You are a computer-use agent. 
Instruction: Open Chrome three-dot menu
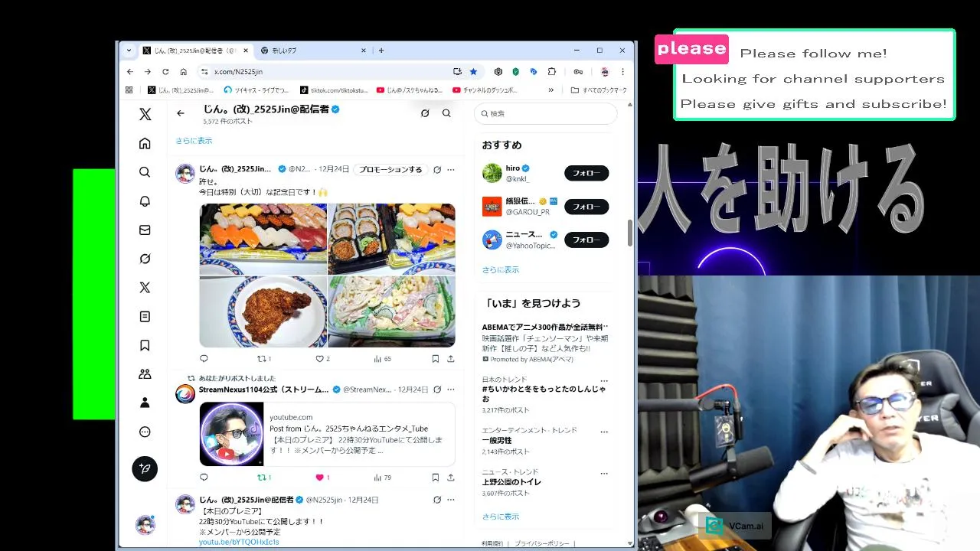[x=623, y=71]
